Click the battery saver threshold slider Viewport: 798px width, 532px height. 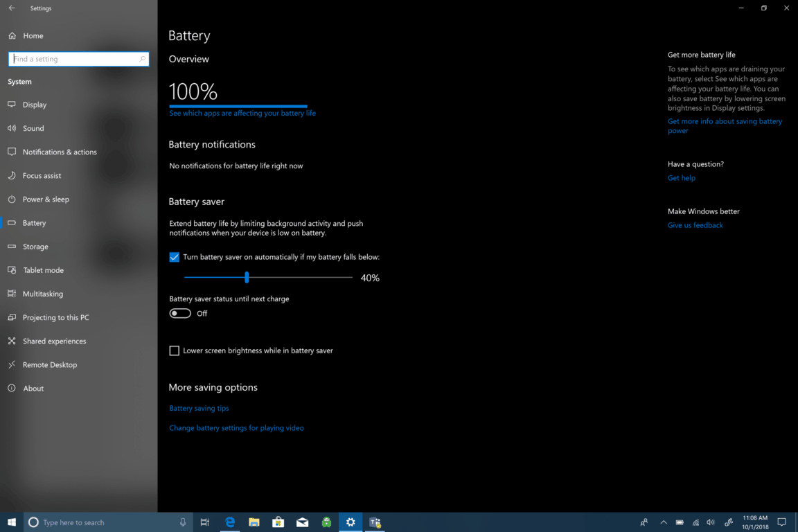coord(247,277)
